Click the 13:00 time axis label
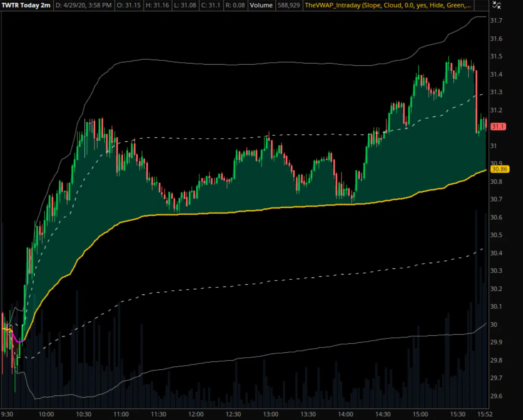This screenshot has height=420, width=523. click(271, 414)
